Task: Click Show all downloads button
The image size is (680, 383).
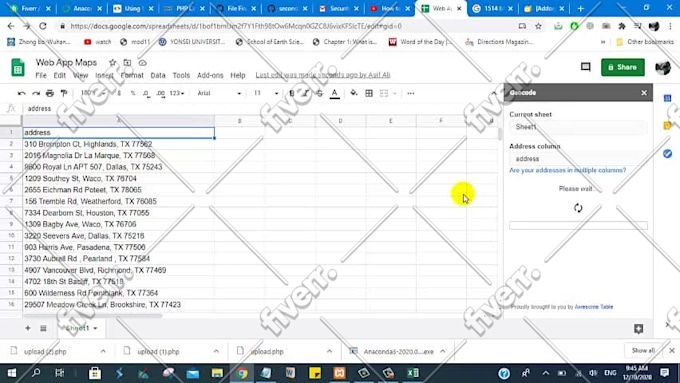Action: tap(643, 350)
